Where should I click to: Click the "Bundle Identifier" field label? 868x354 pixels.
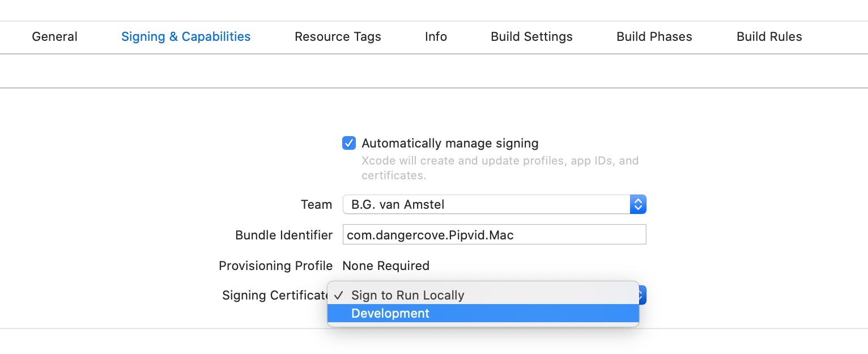(x=283, y=235)
